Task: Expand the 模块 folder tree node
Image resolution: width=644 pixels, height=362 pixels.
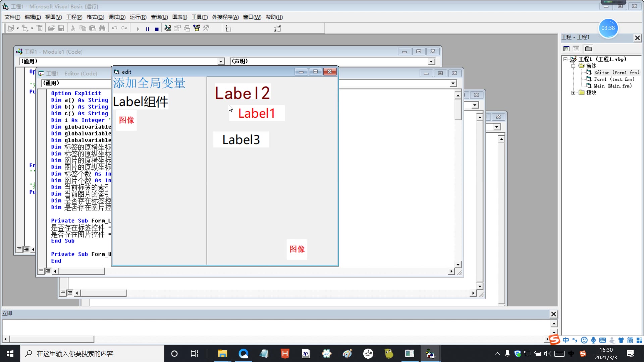Action: point(574,93)
